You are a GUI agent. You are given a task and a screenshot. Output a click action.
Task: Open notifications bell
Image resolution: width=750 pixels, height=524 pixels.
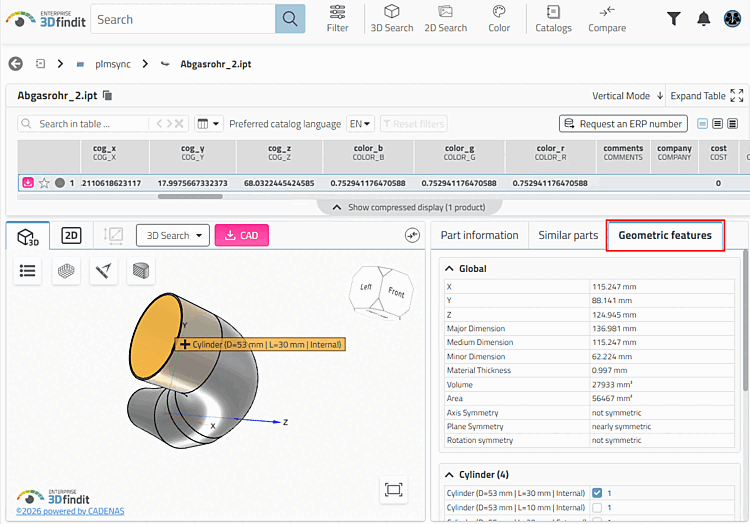(704, 19)
